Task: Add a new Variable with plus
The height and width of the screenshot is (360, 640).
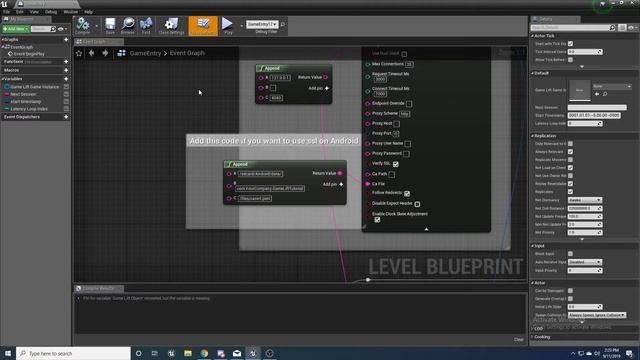Action: [66, 79]
